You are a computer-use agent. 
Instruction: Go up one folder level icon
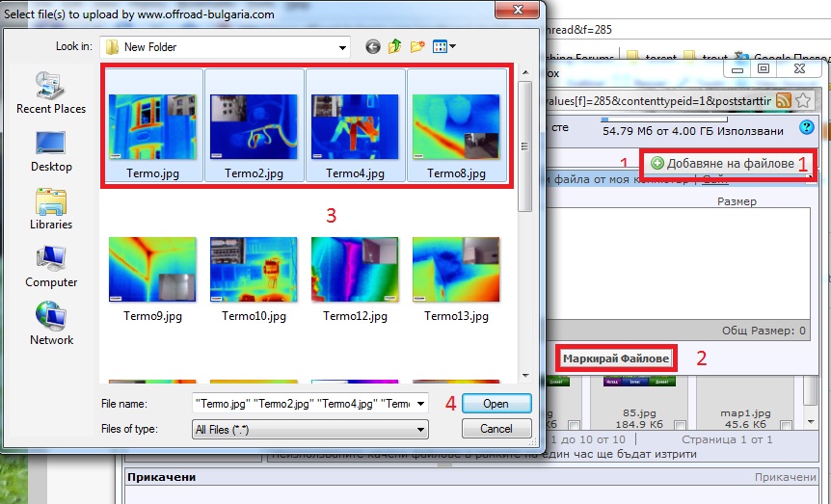pyautogui.click(x=395, y=46)
